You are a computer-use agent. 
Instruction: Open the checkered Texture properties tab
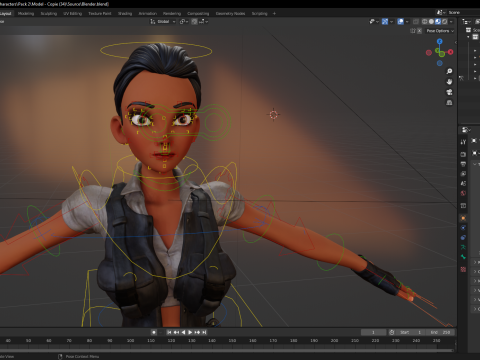463,269
